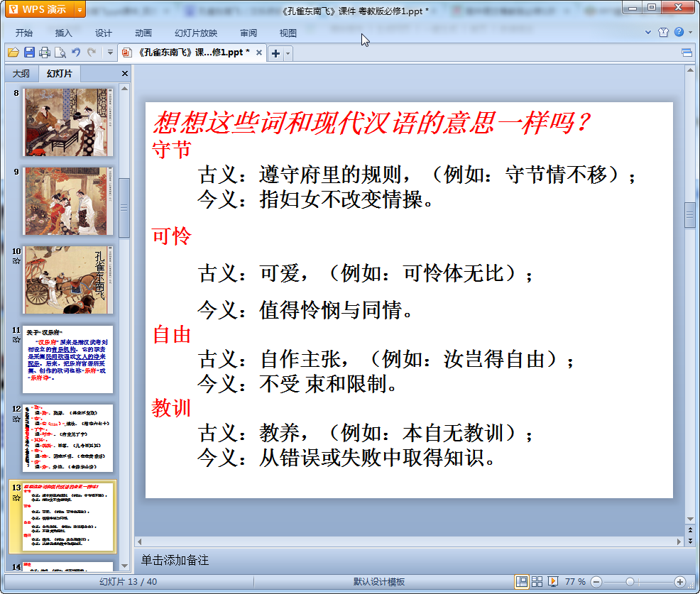This screenshot has height=594, width=700.
Task: Select slide 9 thumbnail
Action: click(x=68, y=202)
